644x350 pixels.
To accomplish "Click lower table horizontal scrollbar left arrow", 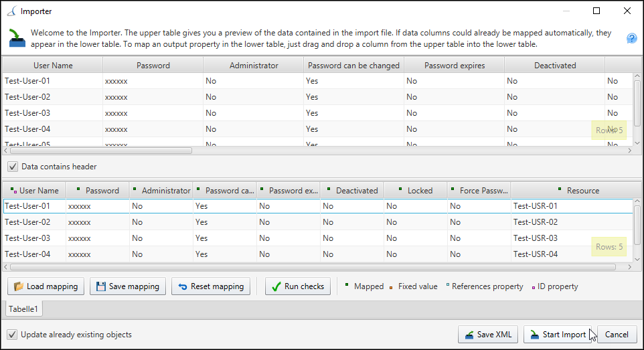I will point(6,267).
